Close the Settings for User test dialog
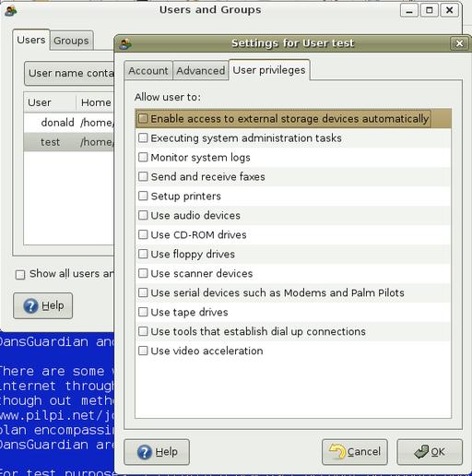Viewport: 472px width, 476px height. tap(459, 43)
